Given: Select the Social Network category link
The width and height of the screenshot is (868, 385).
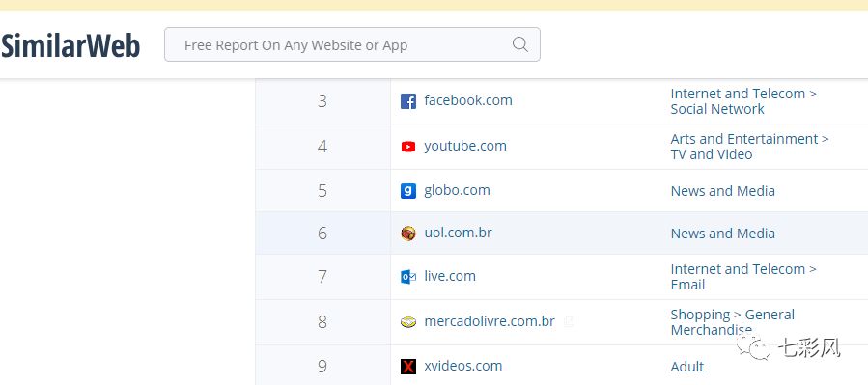Looking at the screenshot, I should point(716,109).
